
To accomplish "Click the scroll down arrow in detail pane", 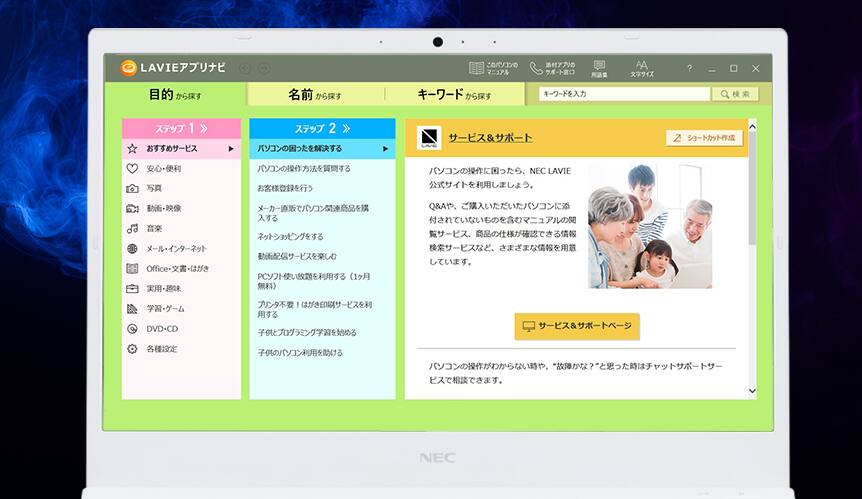I will tap(752, 391).
